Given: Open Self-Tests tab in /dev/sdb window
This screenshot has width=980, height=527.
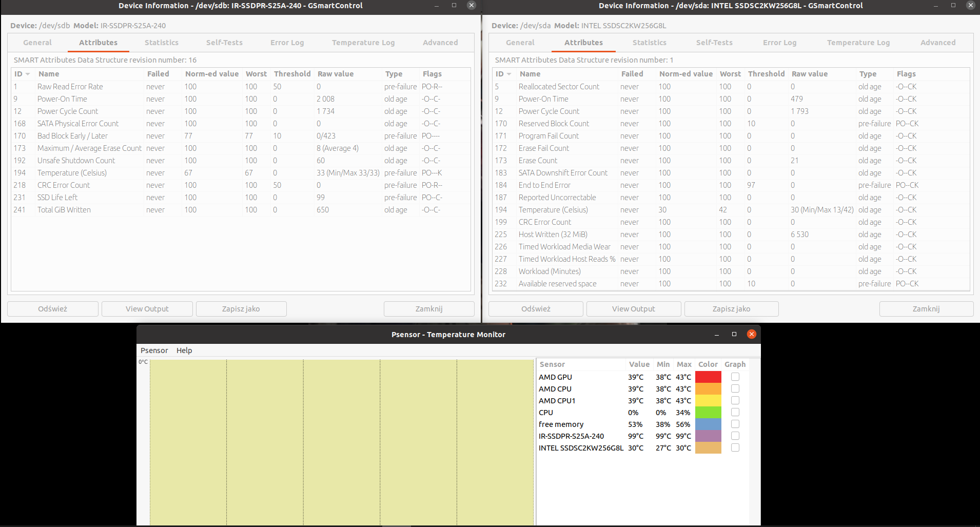Looking at the screenshot, I should [224, 43].
